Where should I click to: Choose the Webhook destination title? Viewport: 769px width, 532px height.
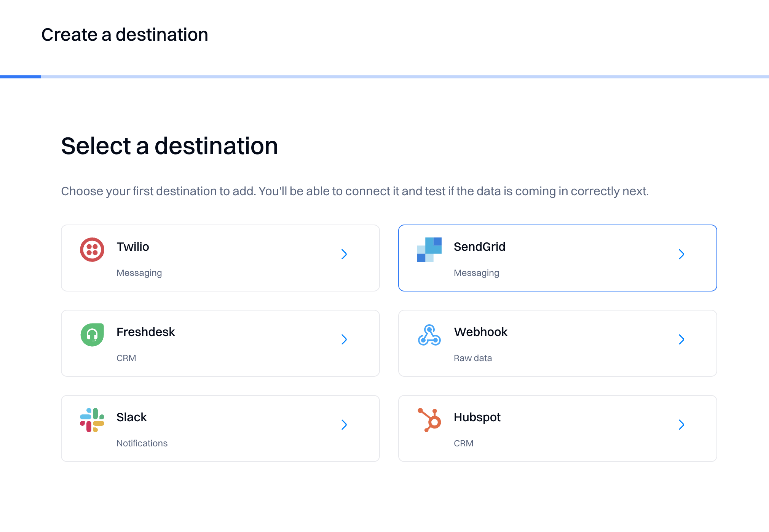(x=480, y=332)
